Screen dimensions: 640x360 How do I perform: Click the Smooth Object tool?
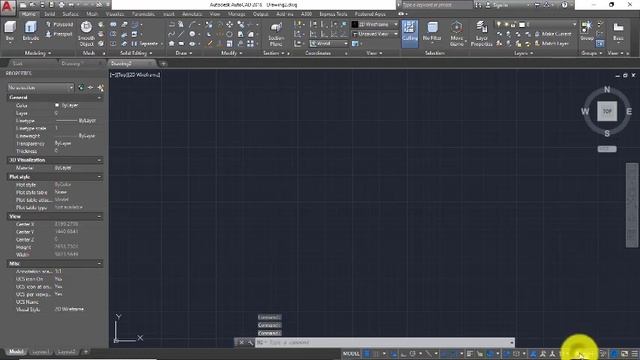click(x=86, y=33)
